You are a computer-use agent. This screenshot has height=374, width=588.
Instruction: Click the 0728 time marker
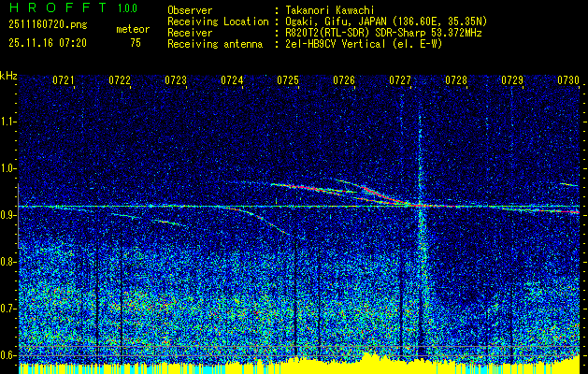click(456, 79)
